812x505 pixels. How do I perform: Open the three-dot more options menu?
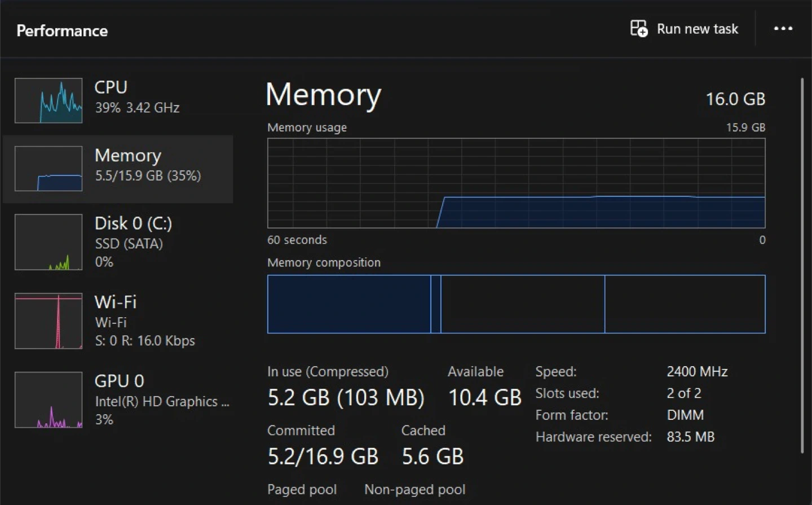783,28
